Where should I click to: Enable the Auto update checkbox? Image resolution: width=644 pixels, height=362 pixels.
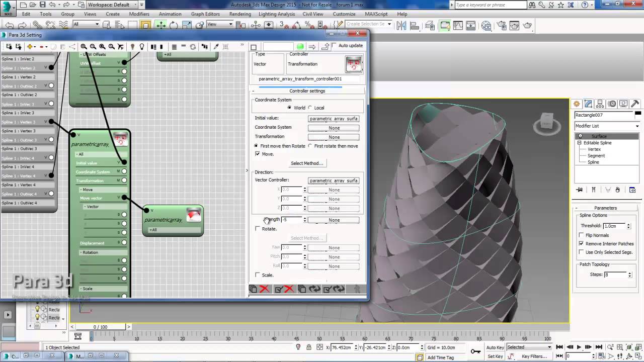click(334, 46)
